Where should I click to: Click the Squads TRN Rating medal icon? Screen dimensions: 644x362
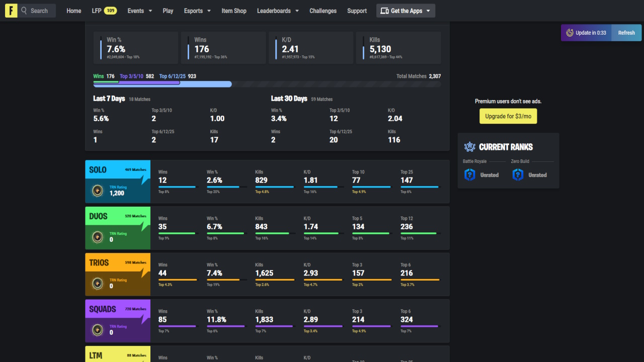[x=98, y=330]
